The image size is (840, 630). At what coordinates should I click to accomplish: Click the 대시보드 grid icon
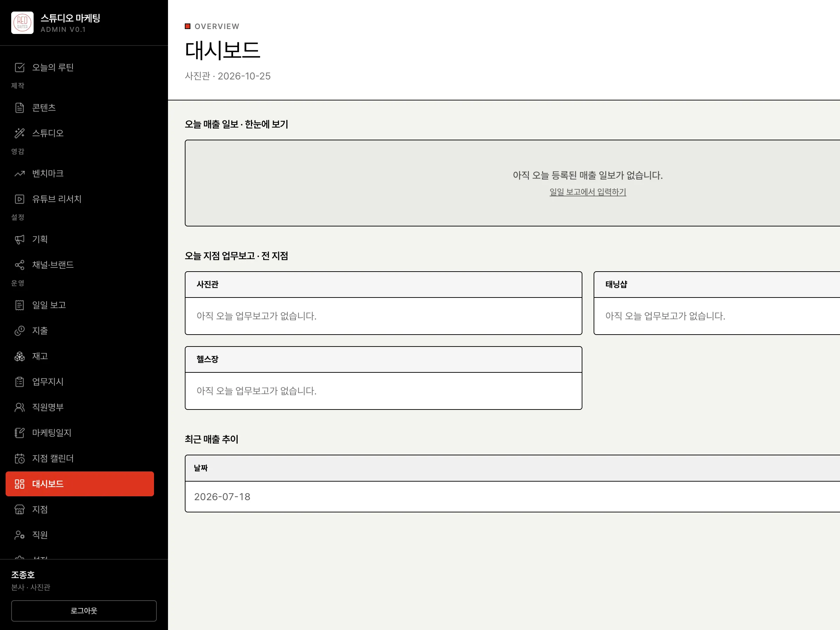(20, 484)
